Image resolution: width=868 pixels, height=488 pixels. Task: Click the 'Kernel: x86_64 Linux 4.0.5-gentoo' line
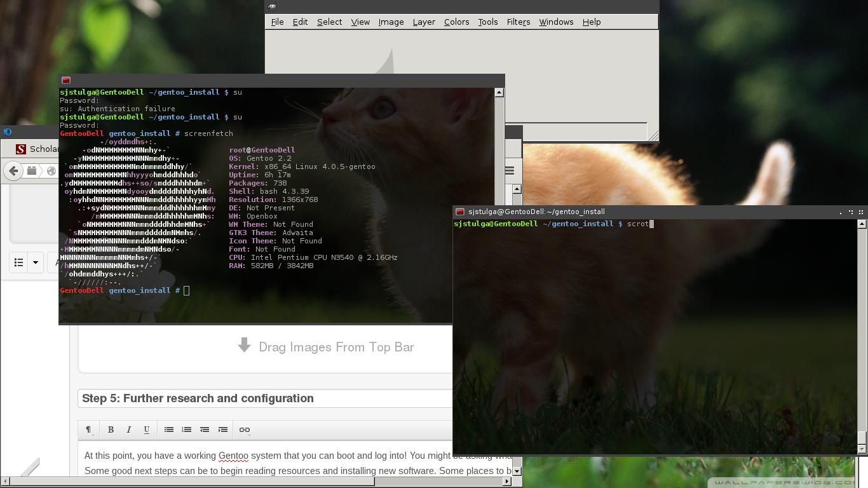tap(302, 166)
